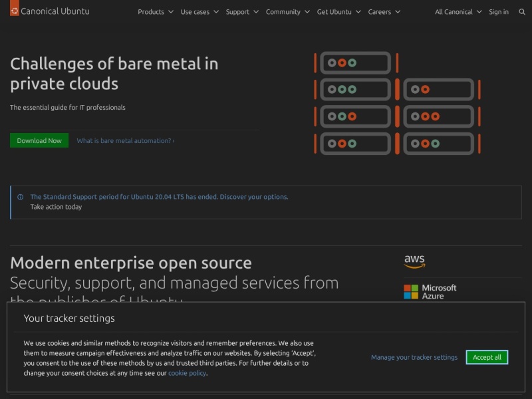Click the AWS logo

click(x=414, y=261)
